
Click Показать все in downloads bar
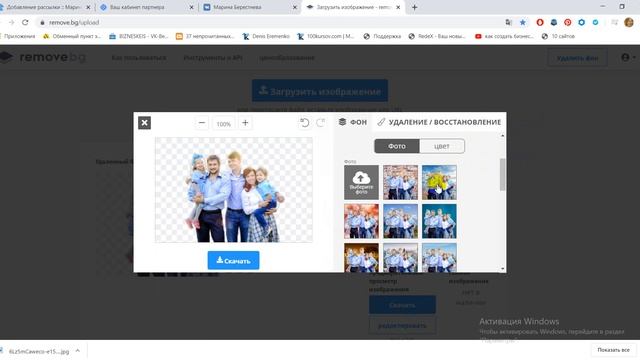pos(613,350)
